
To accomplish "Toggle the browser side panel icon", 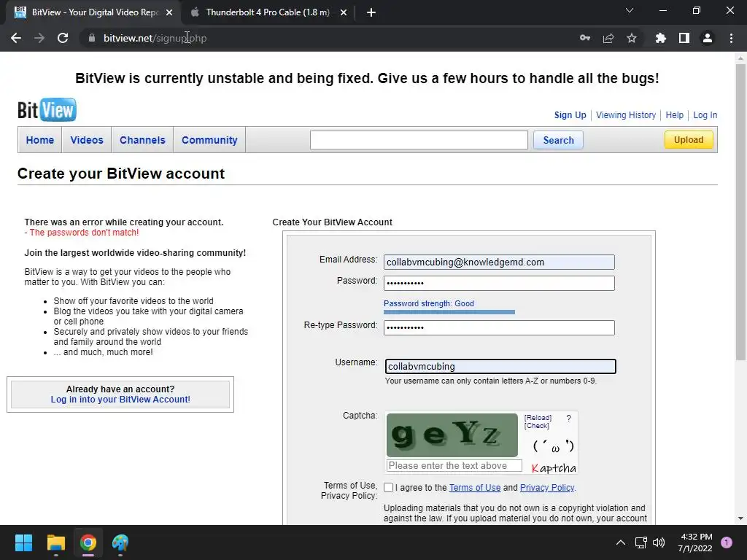I will click(x=684, y=38).
